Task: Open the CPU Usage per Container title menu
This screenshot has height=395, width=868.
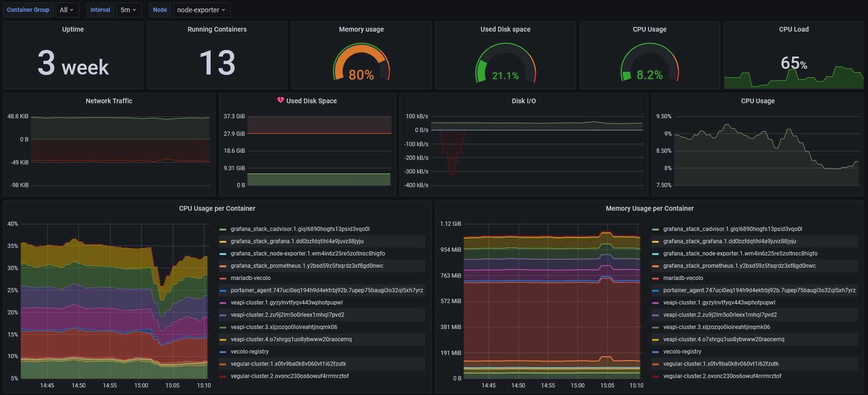Action: [x=217, y=208]
